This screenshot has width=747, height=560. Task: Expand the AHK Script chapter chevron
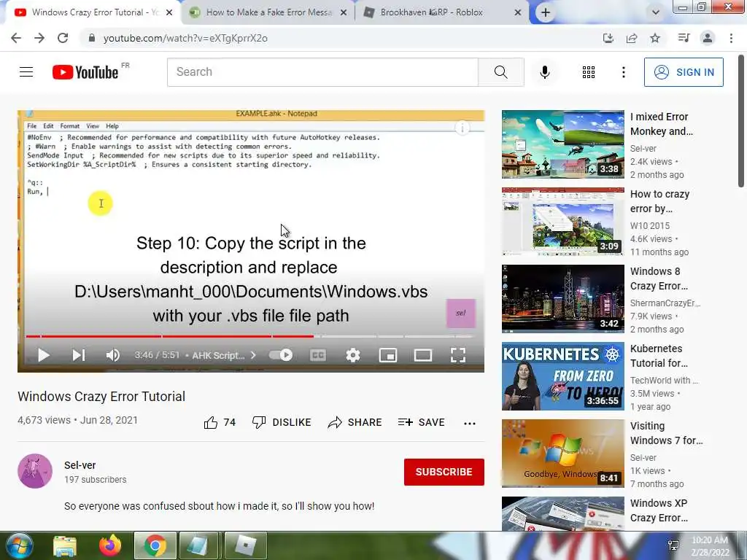[253, 355]
